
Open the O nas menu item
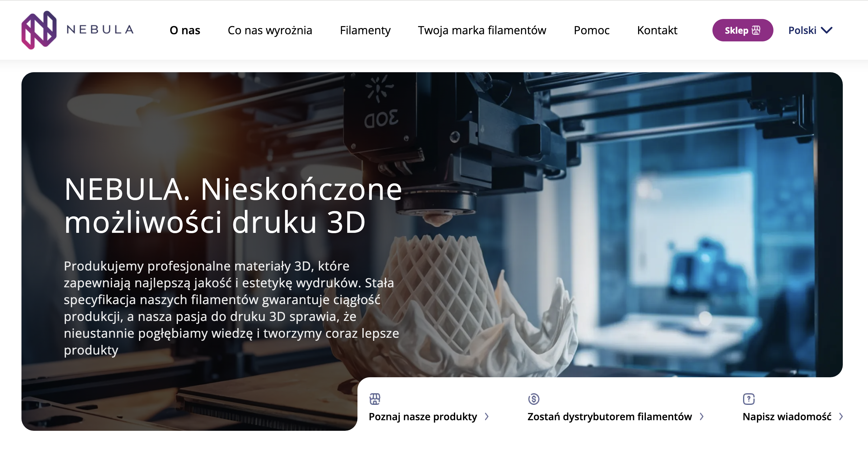(x=185, y=30)
